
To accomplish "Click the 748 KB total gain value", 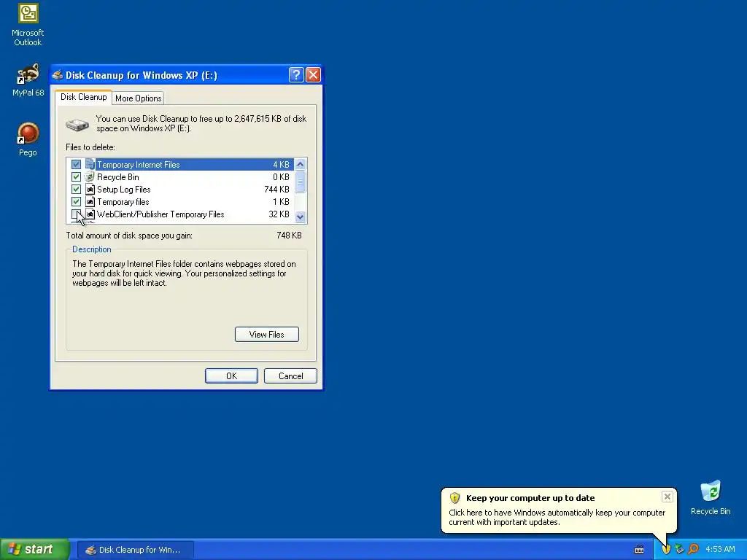I will tap(289, 236).
